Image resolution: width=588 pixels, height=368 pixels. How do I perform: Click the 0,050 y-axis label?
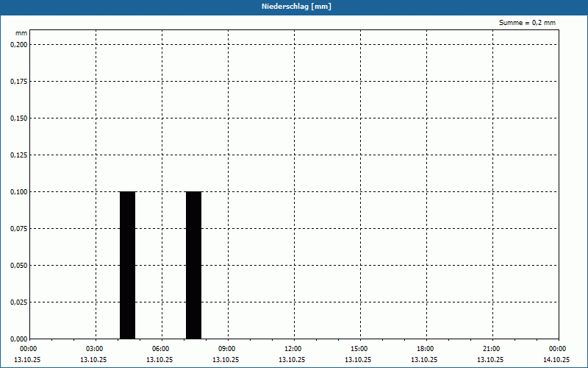[x=19, y=265]
